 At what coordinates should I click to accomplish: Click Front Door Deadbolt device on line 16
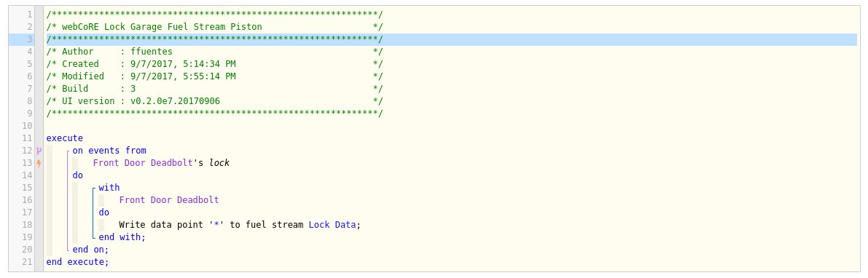pos(169,200)
